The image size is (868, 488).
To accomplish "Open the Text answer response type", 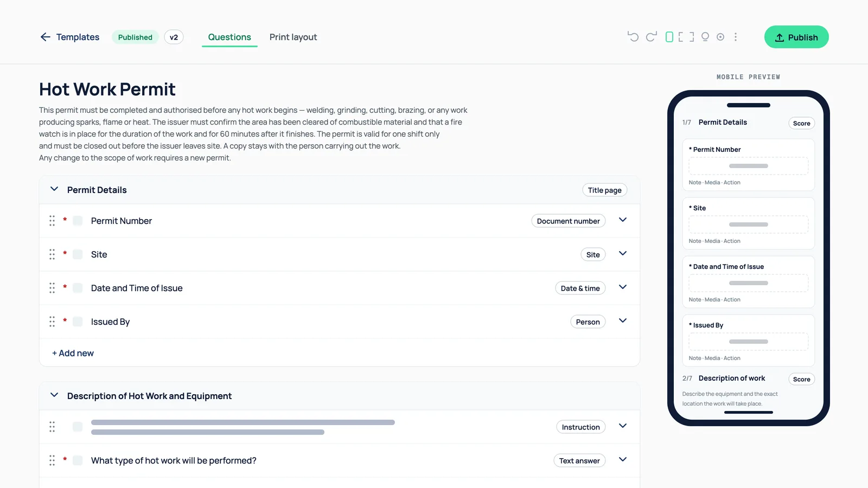I will click(579, 460).
